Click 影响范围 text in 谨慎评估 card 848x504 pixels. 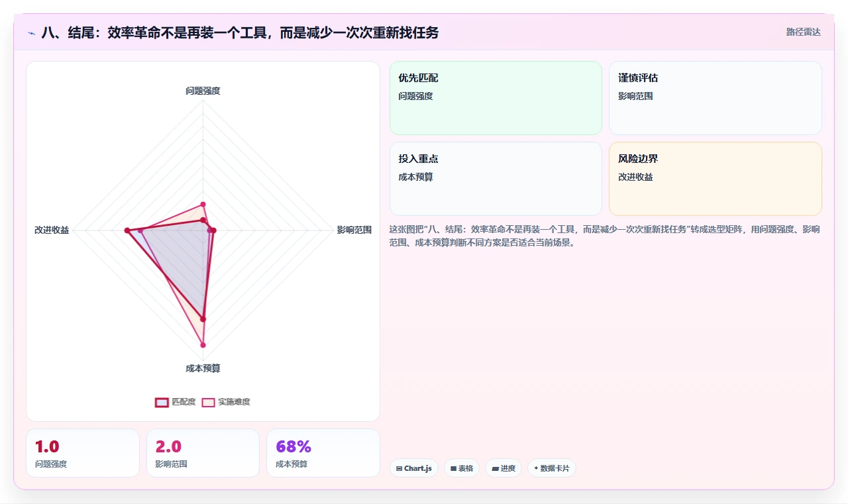pos(635,96)
